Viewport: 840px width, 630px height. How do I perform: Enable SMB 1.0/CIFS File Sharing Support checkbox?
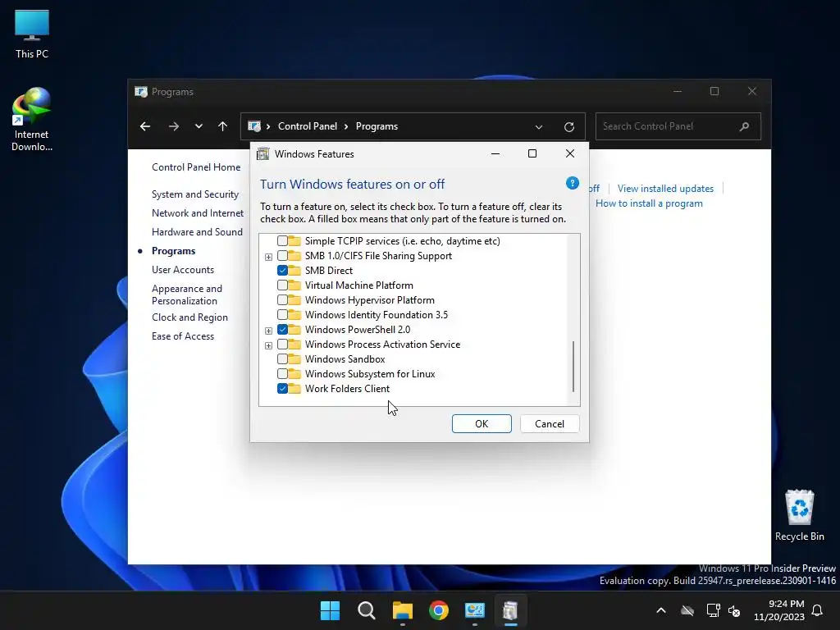[x=282, y=256]
